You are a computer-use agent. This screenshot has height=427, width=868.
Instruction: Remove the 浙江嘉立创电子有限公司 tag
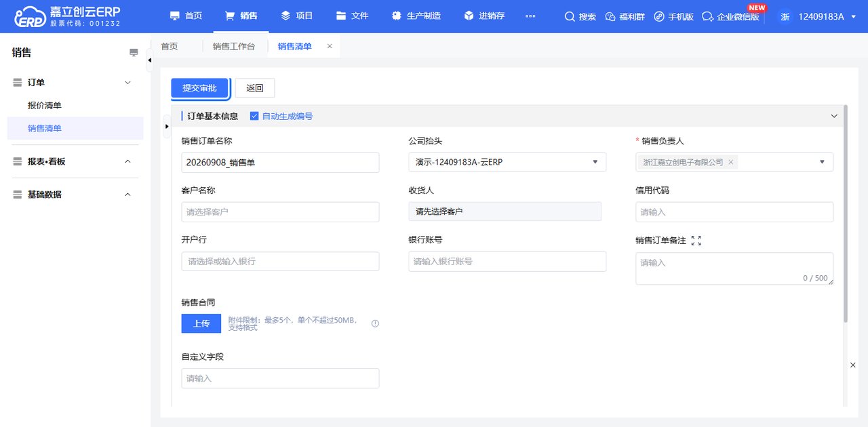pyautogui.click(x=730, y=163)
